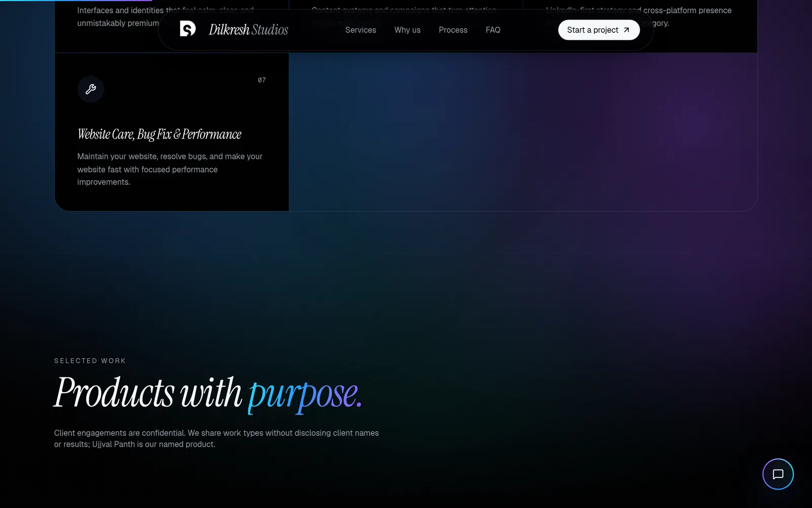This screenshot has height=508, width=812.
Task: Open the FAQ nav link
Action: [x=493, y=30]
